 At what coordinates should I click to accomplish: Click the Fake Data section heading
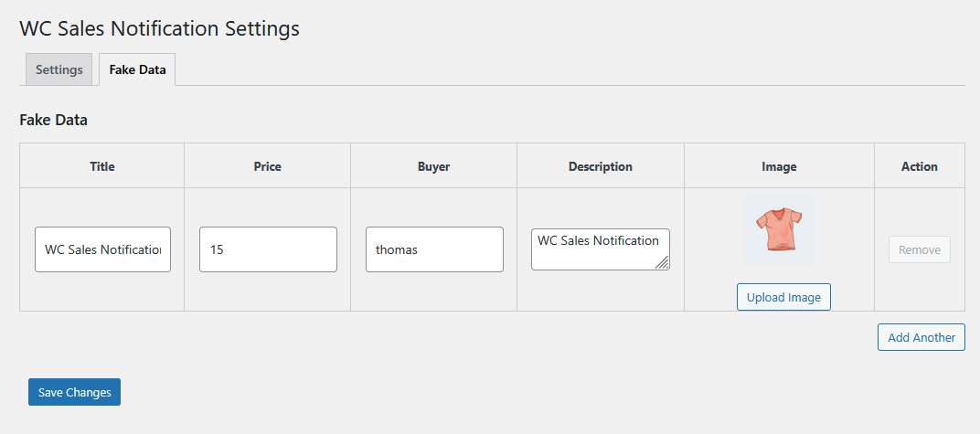pos(53,120)
